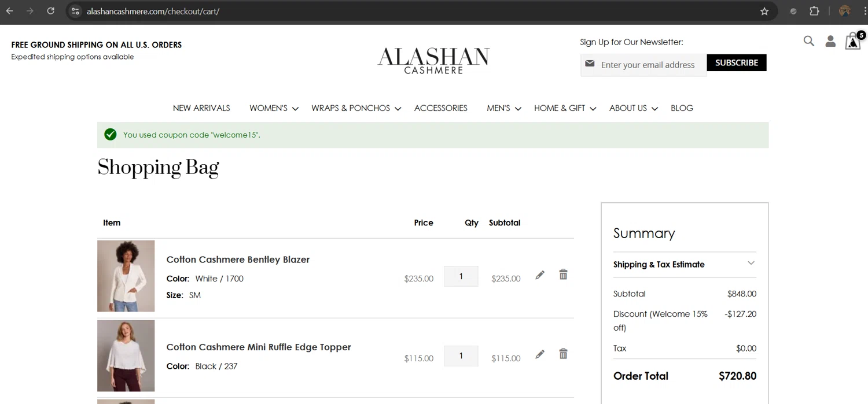Click the address bar URL
This screenshot has height=404, width=868.
(153, 11)
